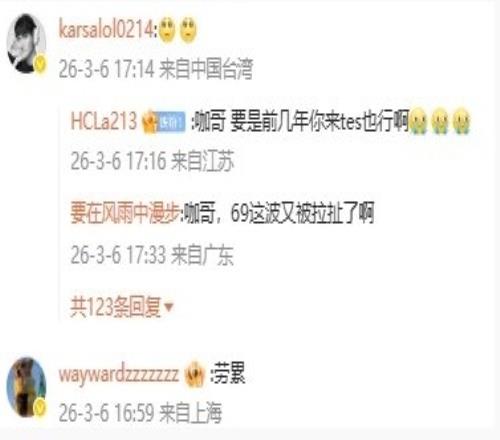Click the dropdown arrow beside 共123条回复
Image resolution: width=500 pixels, height=440 pixels.
tap(169, 307)
